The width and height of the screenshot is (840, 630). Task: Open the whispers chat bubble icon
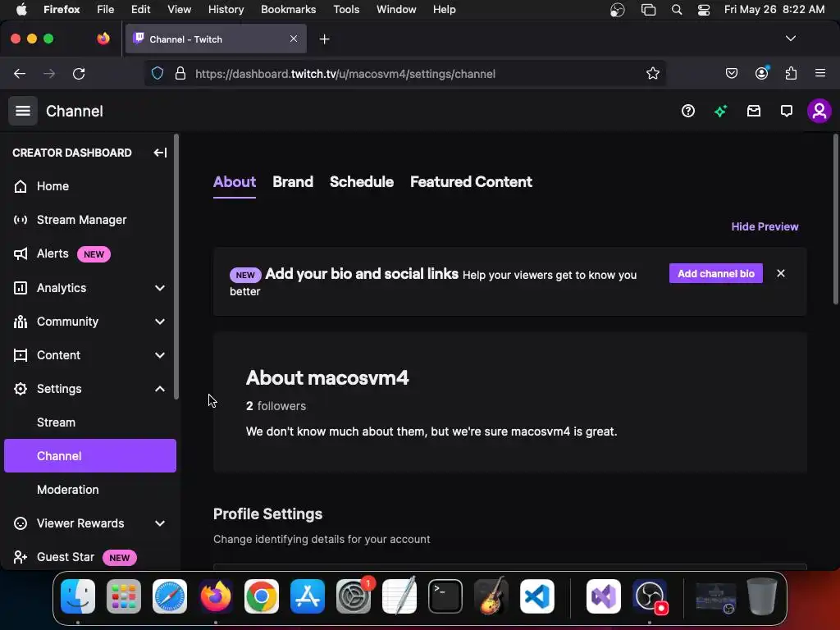(787, 111)
